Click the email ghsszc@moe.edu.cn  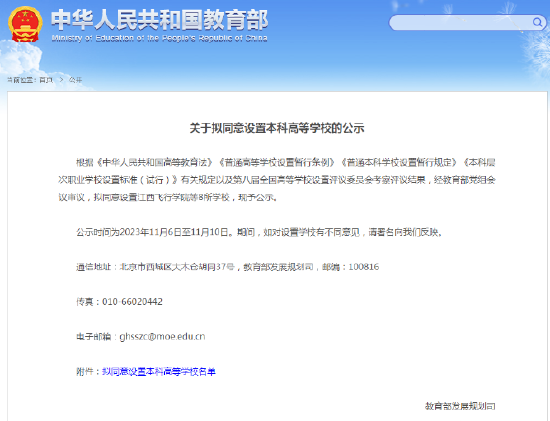[162, 336]
